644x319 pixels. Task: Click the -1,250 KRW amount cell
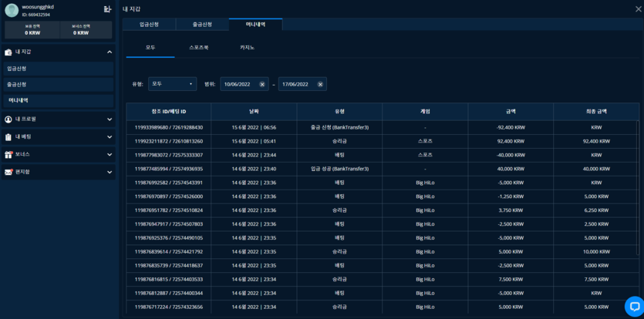pyautogui.click(x=511, y=196)
